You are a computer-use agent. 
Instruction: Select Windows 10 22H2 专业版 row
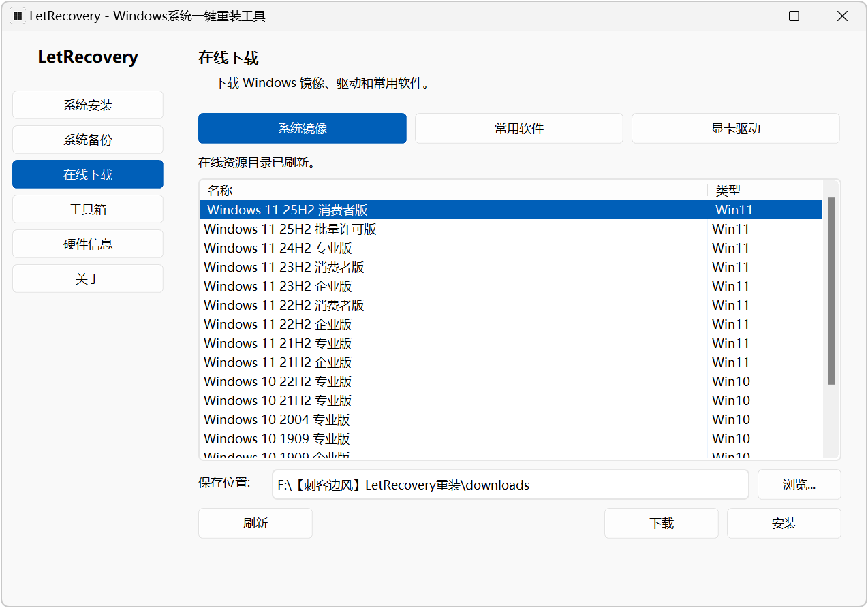click(511, 381)
